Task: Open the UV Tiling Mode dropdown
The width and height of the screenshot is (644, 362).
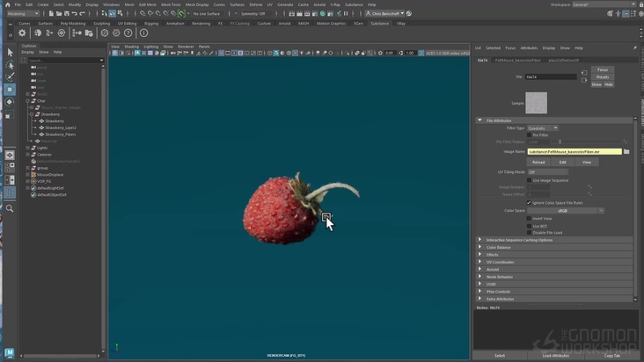Action: (547, 172)
